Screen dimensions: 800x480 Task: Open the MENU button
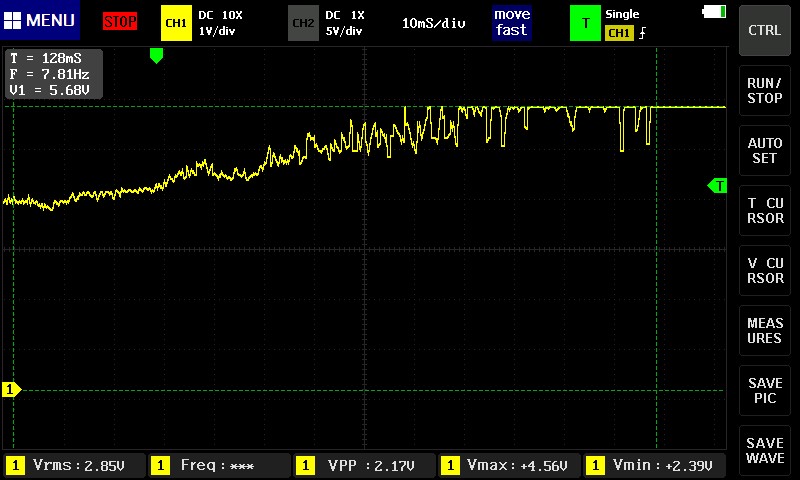(40, 20)
